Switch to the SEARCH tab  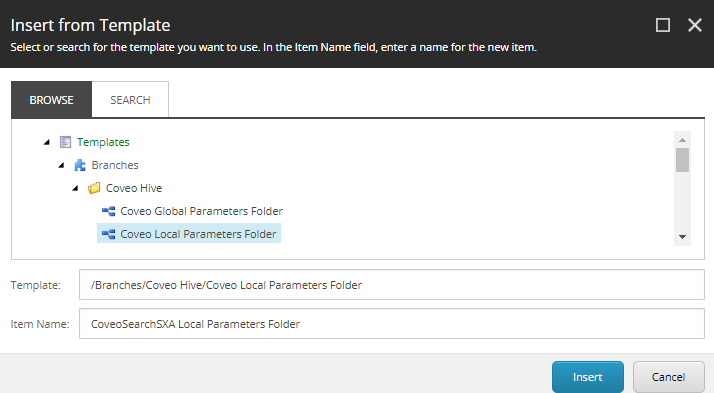[x=130, y=100]
